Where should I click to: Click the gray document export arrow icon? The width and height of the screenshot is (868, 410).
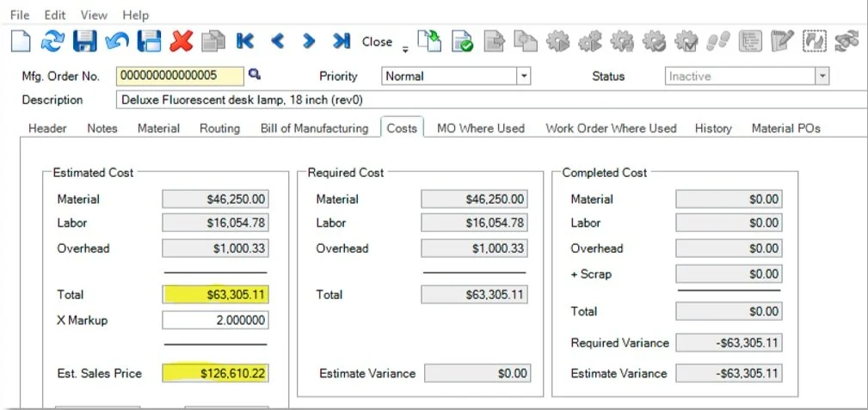[495, 41]
